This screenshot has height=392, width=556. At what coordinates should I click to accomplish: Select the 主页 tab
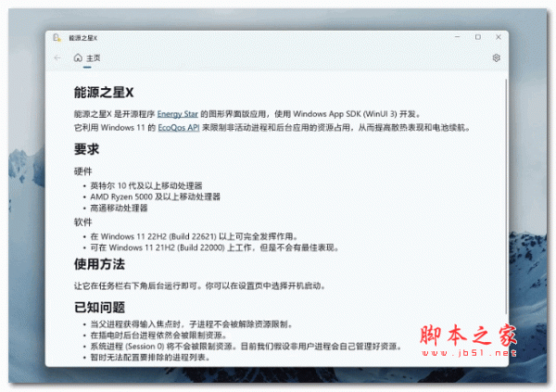tap(87, 58)
